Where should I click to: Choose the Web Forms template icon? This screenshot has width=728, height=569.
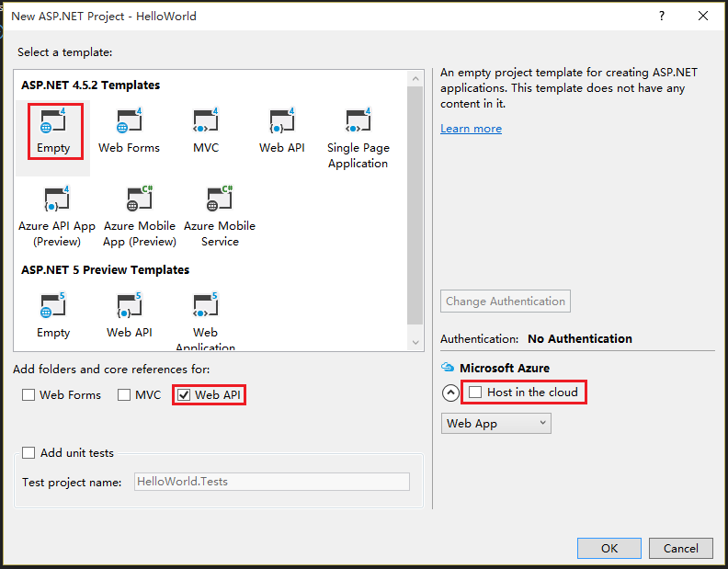point(129,130)
